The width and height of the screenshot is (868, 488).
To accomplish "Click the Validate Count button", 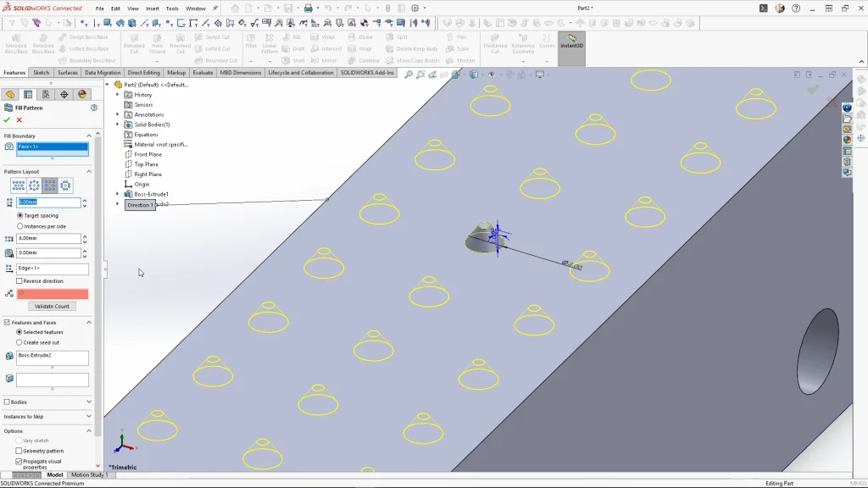I will coord(50,306).
